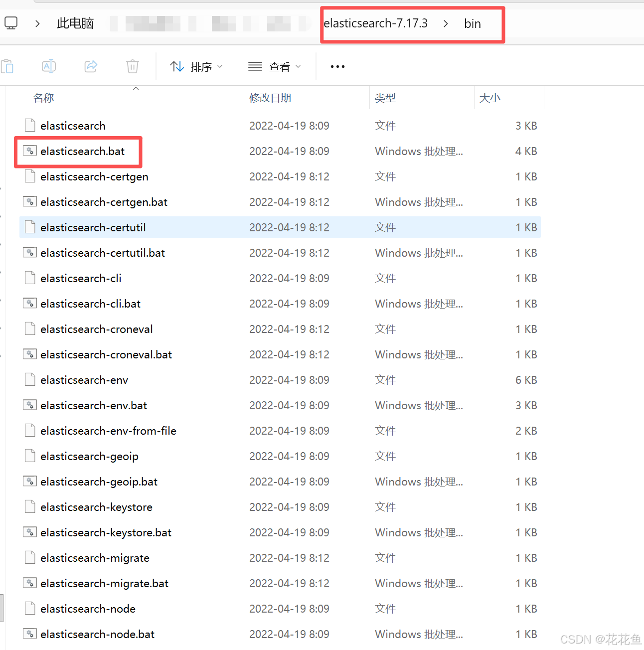Screen dimensions: 644x650
Task: Select the elasticsearch-env.bat file icon
Action: point(30,405)
